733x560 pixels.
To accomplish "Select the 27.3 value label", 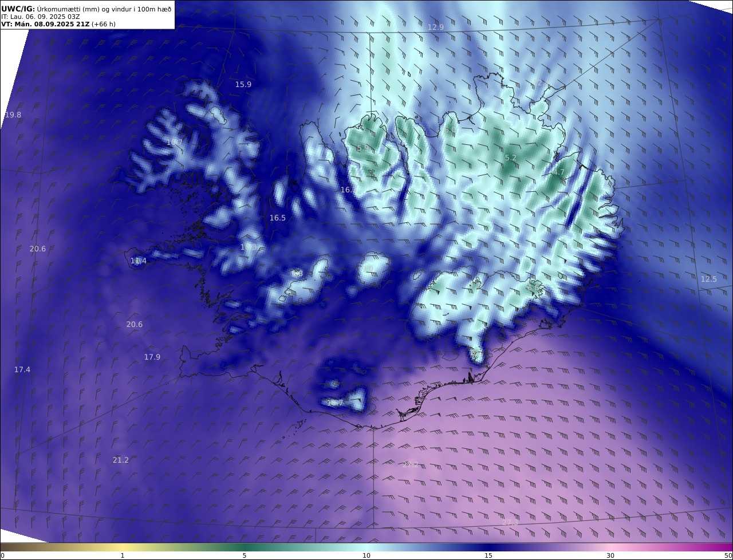I will click(x=510, y=522).
